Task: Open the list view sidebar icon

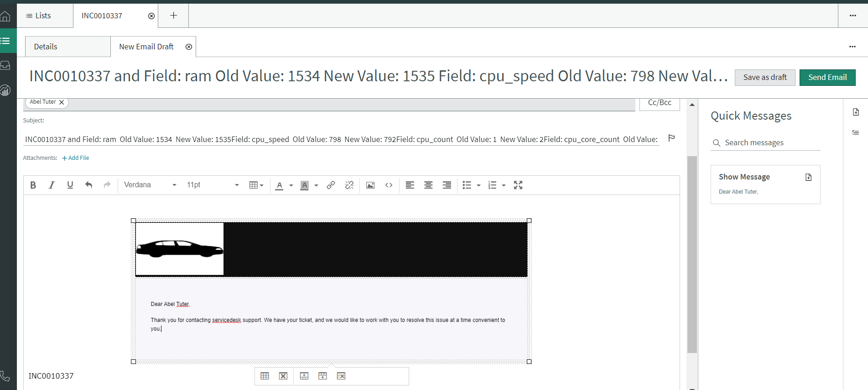Action: [5, 41]
